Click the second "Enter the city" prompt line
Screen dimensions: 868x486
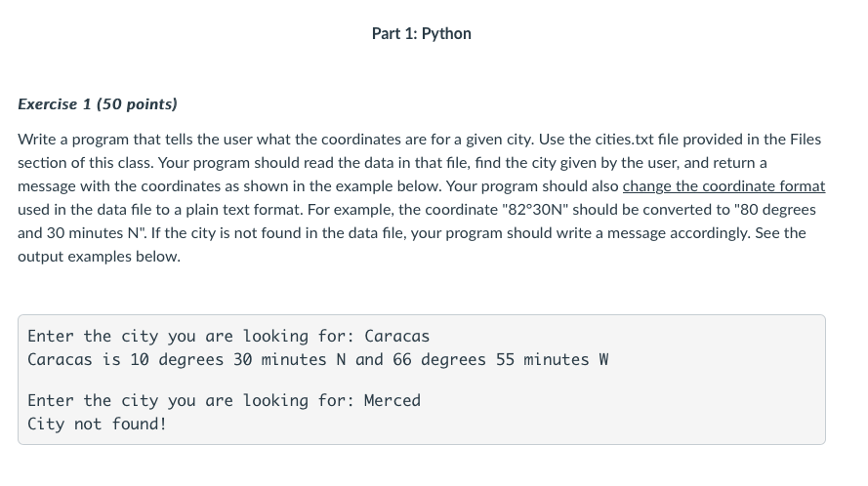(225, 400)
